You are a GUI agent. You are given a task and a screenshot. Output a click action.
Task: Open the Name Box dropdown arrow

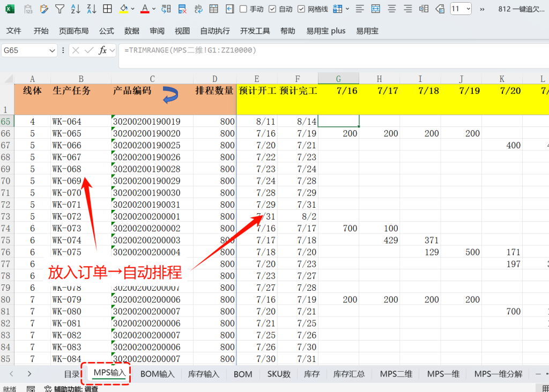pyautogui.click(x=52, y=51)
